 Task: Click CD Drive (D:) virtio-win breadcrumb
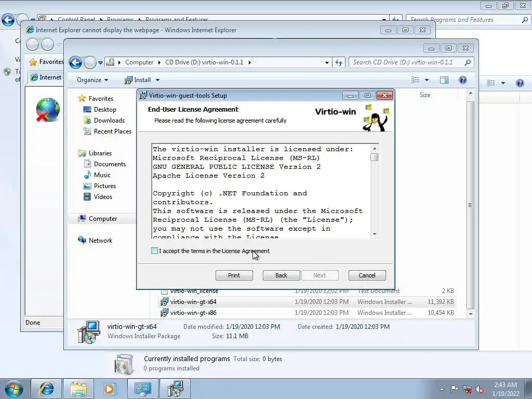point(204,62)
